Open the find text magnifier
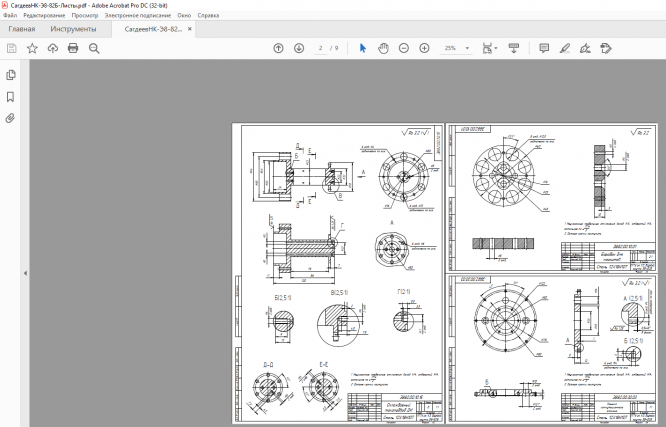The width and height of the screenshot is (666, 427). (94, 48)
